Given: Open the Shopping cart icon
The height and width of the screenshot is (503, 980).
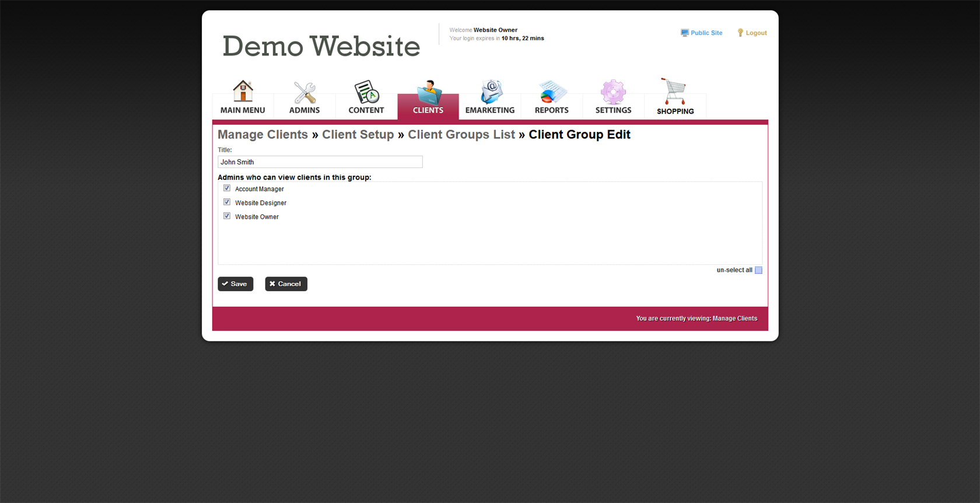Looking at the screenshot, I should [674, 92].
